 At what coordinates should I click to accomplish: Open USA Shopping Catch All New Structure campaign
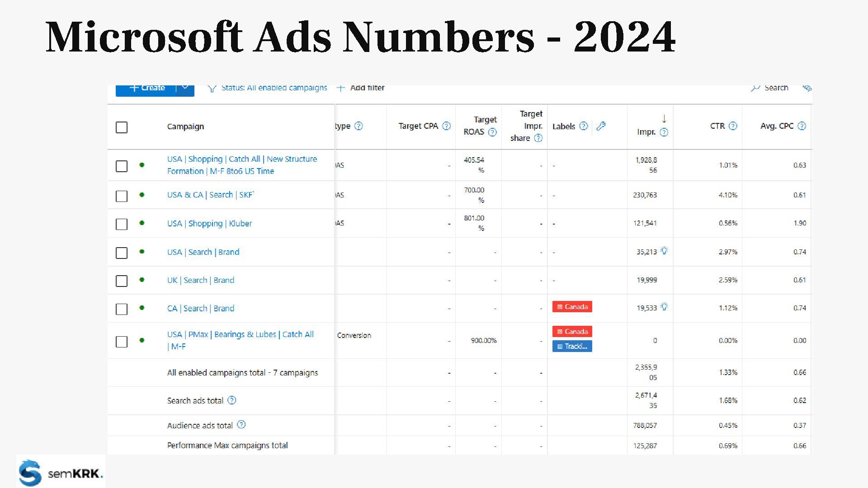click(x=242, y=165)
